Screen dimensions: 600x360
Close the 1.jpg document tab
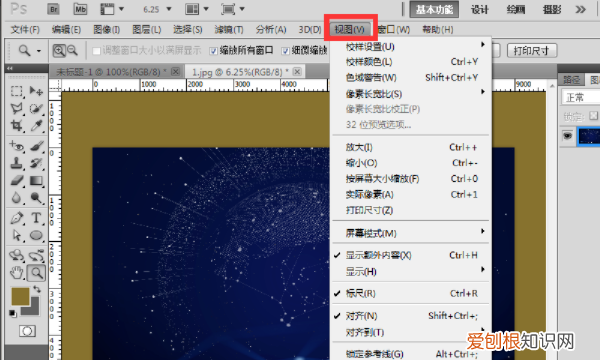point(297,71)
